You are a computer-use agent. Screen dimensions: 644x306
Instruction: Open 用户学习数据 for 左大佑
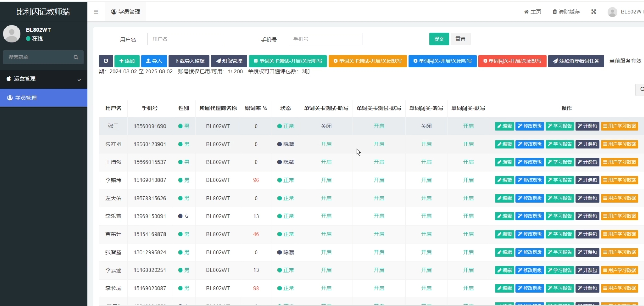tap(619, 198)
